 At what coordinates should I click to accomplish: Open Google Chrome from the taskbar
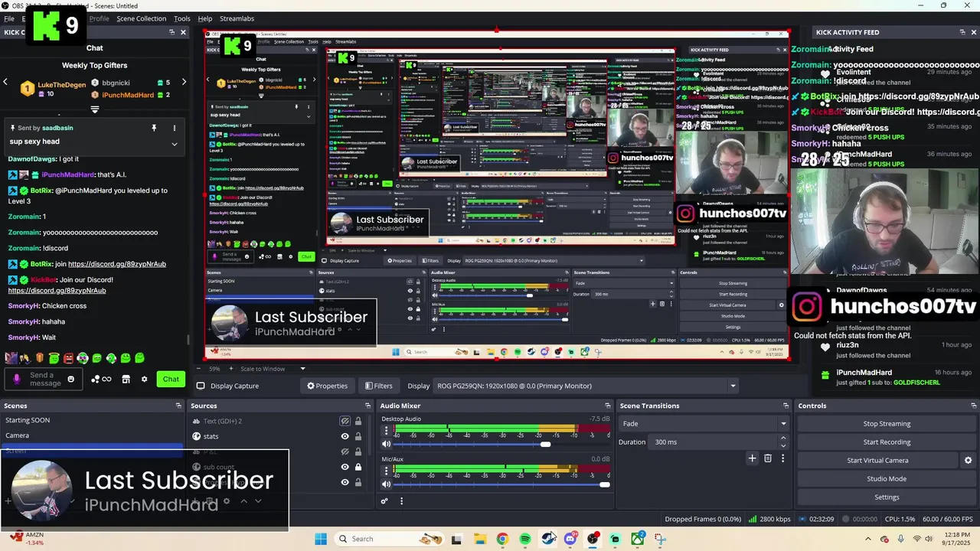tap(502, 539)
